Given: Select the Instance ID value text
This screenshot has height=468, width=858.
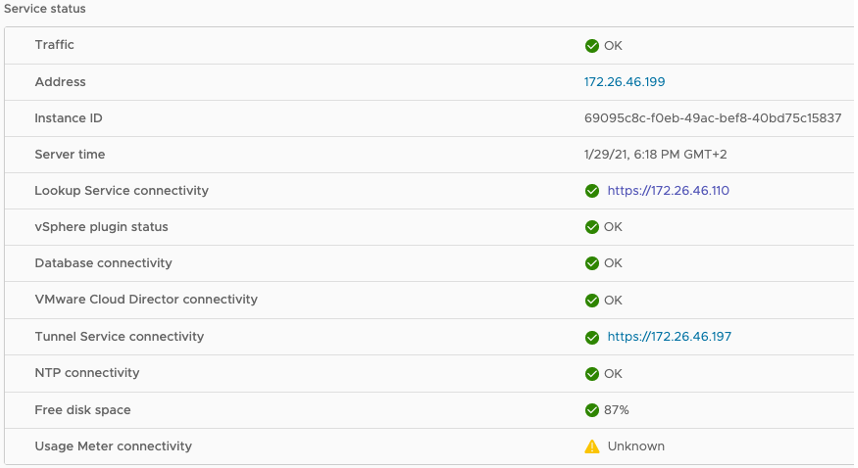Looking at the screenshot, I should tap(712, 118).
